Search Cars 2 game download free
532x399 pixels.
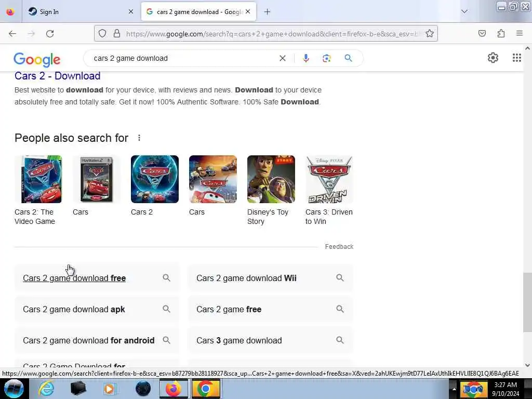pos(97,278)
